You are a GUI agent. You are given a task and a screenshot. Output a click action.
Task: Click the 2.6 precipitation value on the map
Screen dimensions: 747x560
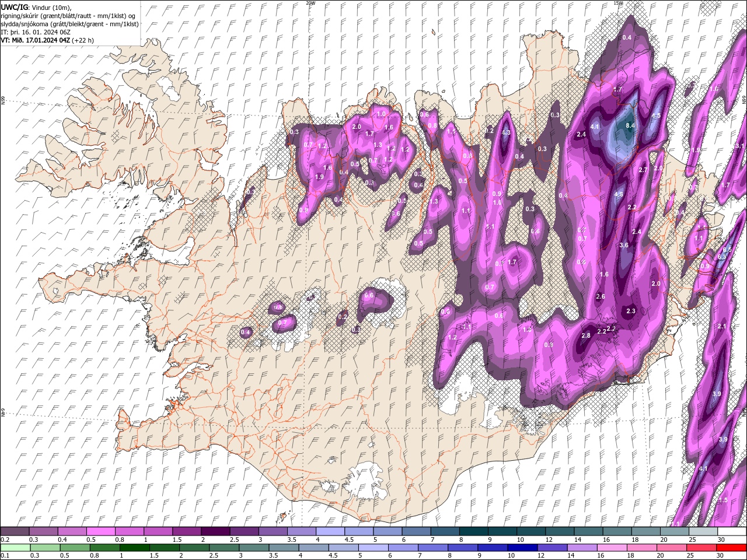pyautogui.click(x=601, y=296)
